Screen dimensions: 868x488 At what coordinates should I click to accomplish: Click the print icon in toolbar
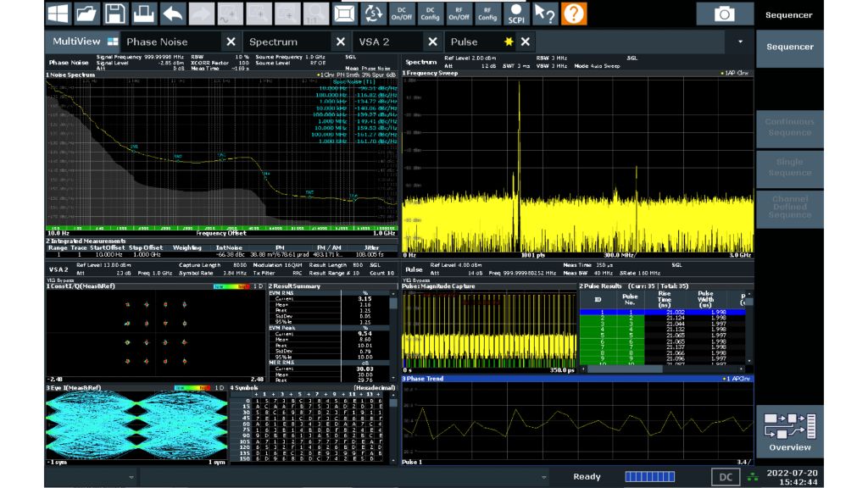coord(144,14)
